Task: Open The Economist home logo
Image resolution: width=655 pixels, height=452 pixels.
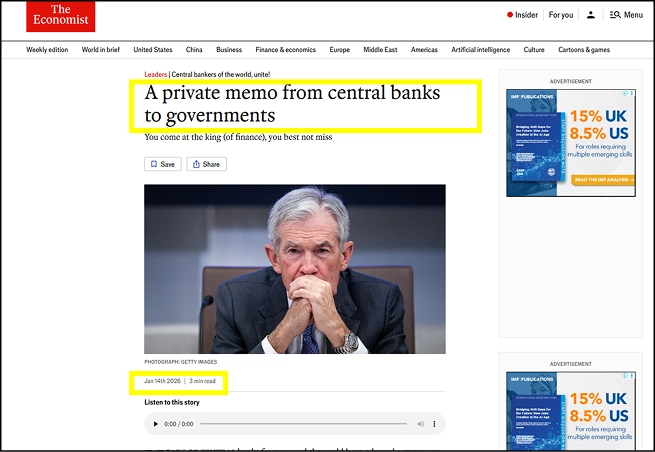Action: click(x=61, y=16)
